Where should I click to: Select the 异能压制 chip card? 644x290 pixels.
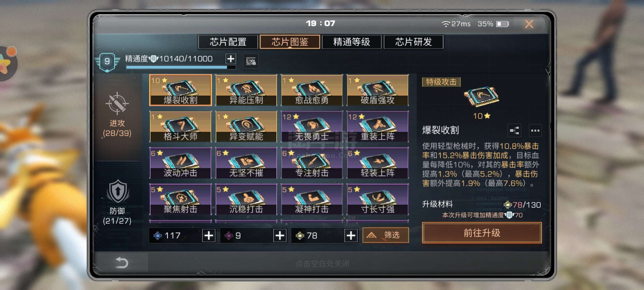(246, 90)
